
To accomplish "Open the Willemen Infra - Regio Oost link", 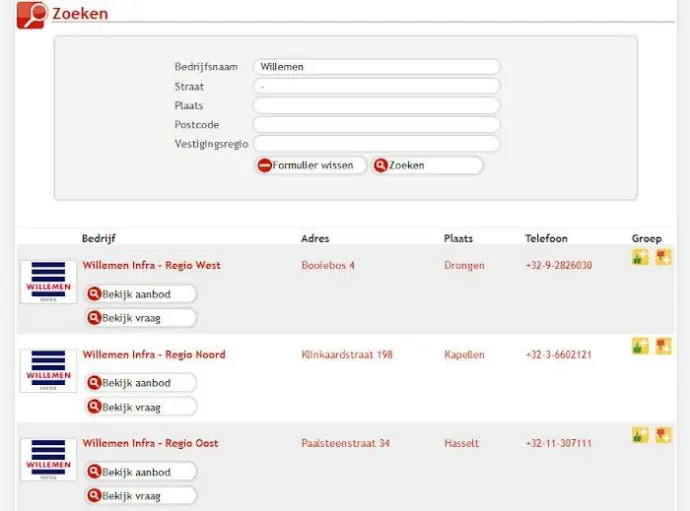I will pyautogui.click(x=150, y=444).
